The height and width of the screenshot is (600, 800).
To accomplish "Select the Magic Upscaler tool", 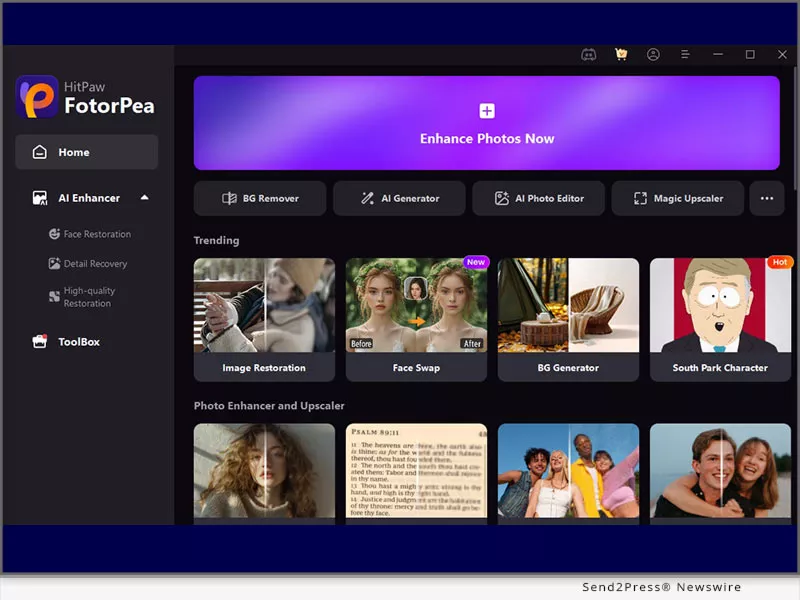I will (677, 199).
